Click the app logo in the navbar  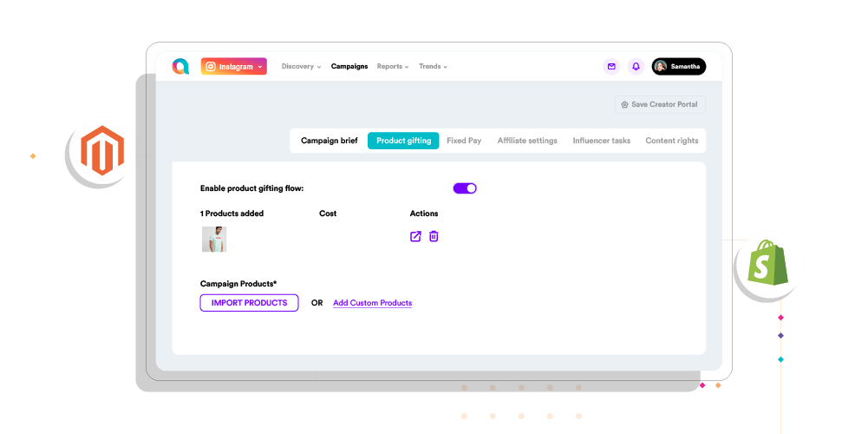(179, 67)
